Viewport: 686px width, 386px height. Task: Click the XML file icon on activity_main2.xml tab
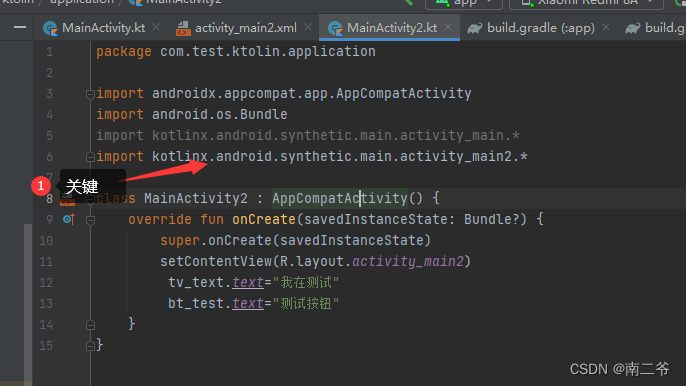click(183, 28)
